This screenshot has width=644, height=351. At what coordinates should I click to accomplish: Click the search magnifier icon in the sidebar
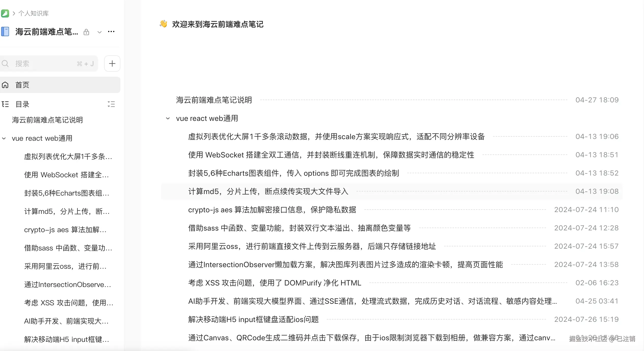pos(5,63)
